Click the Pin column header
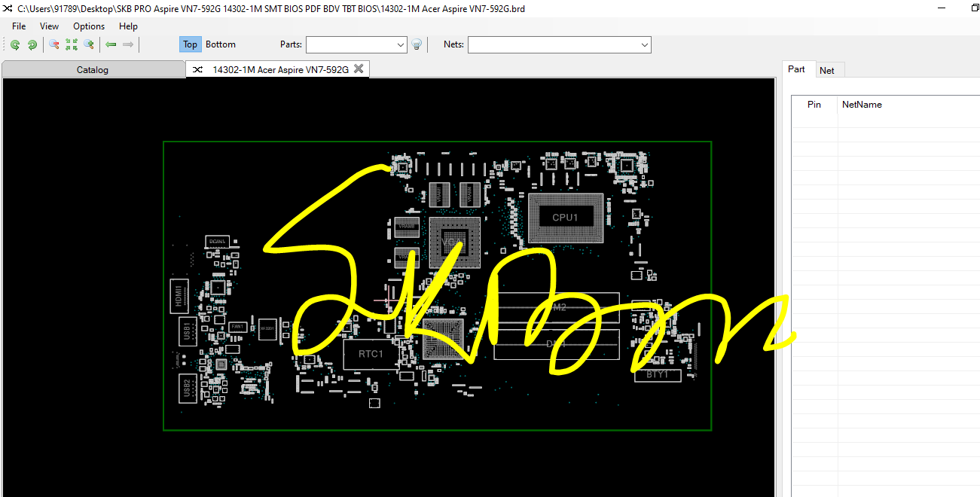This screenshot has width=980, height=497. 814,105
